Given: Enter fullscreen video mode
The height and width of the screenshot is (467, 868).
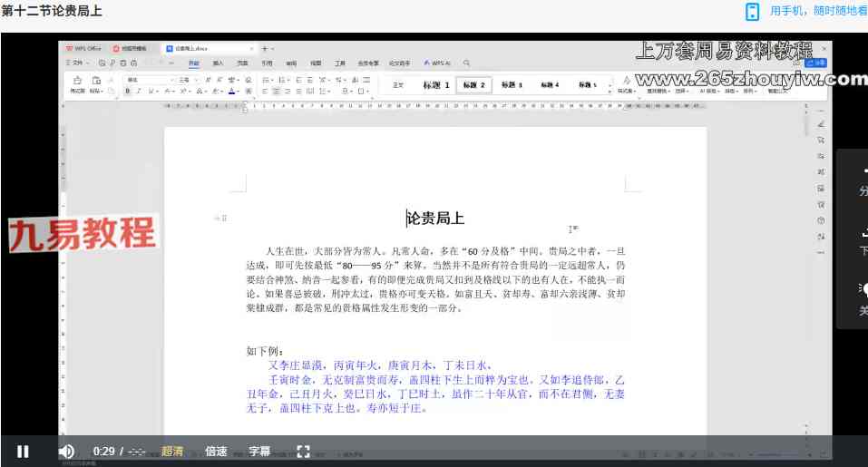Looking at the screenshot, I should coord(304,451).
